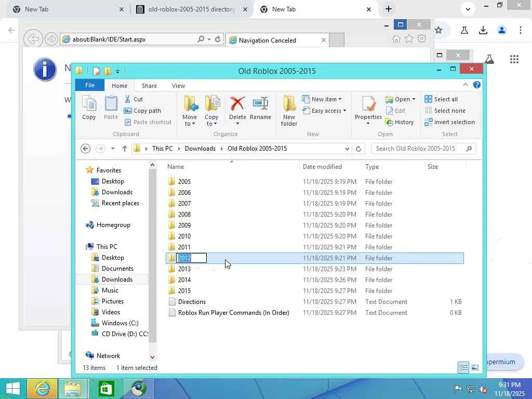The image size is (532, 399).
Task: Click the navigation pane scrollbar down arrow
Action: (x=152, y=357)
